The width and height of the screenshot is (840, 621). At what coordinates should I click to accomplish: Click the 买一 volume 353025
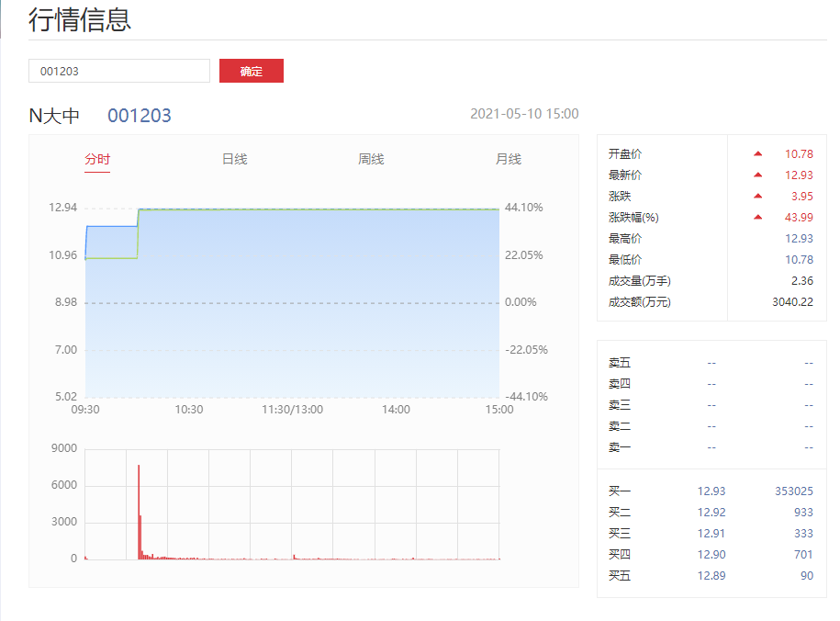point(793,491)
